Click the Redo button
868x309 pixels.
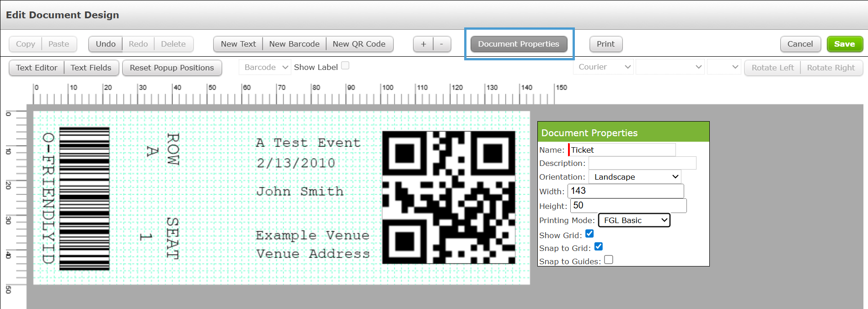pyautogui.click(x=138, y=44)
